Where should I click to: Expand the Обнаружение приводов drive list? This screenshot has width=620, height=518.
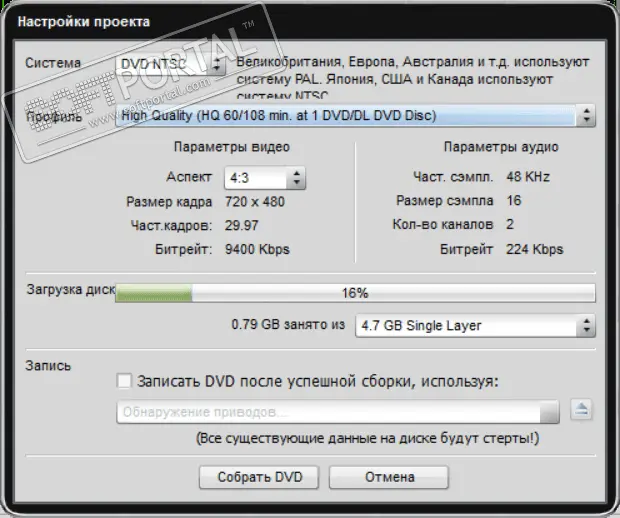(338, 412)
